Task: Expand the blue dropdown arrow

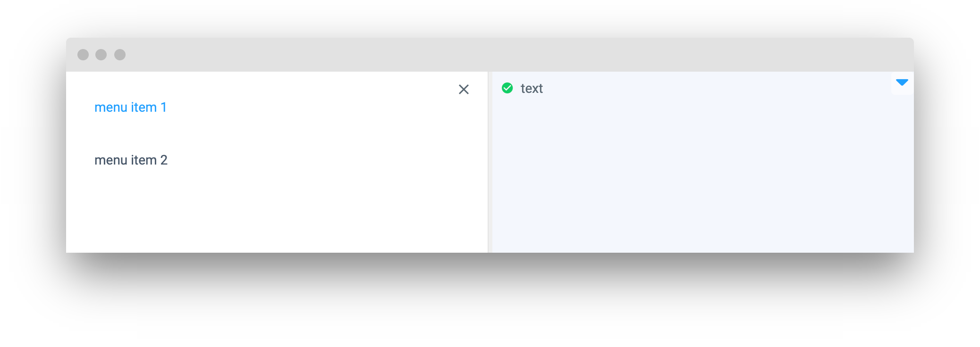Action: (902, 83)
